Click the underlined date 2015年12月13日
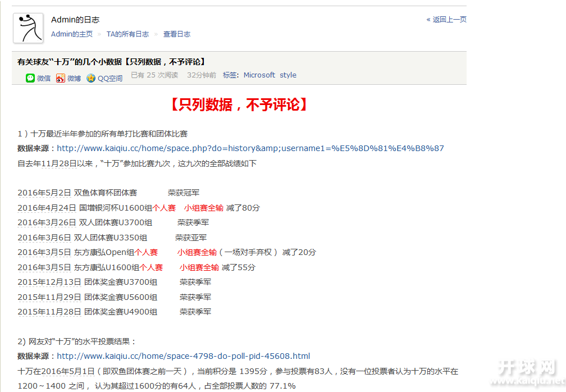 pos(49,282)
